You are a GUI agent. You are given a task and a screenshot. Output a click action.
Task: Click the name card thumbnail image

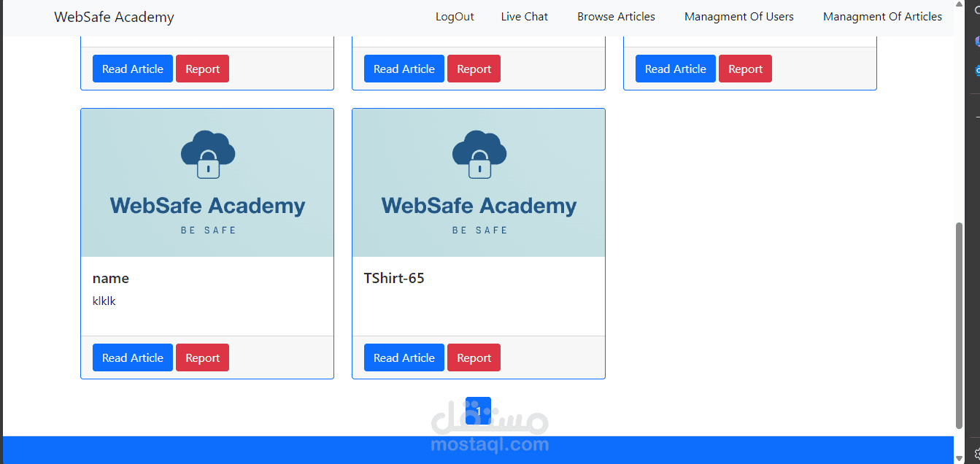207,183
